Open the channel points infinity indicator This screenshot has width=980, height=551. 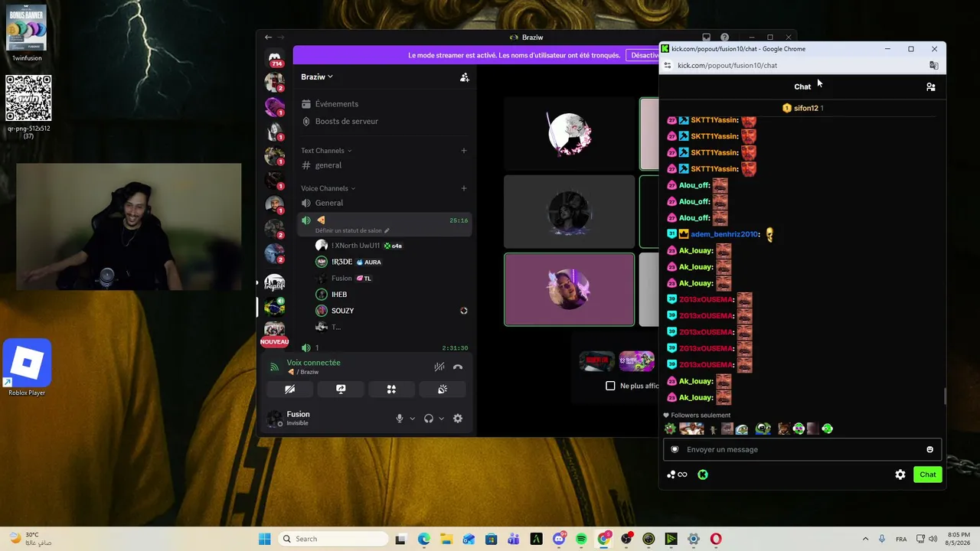click(677, 474)
